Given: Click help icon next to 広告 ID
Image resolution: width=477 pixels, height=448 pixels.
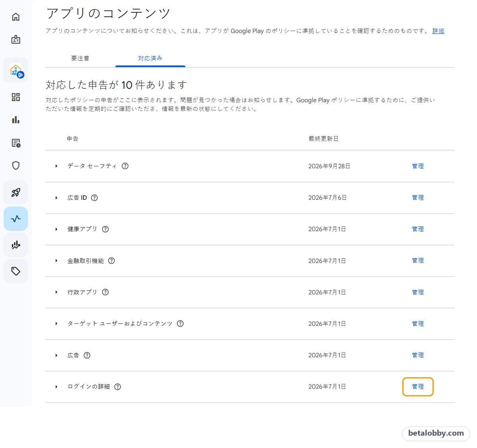Looking at the screenshot, I should [x=95, y=198].
